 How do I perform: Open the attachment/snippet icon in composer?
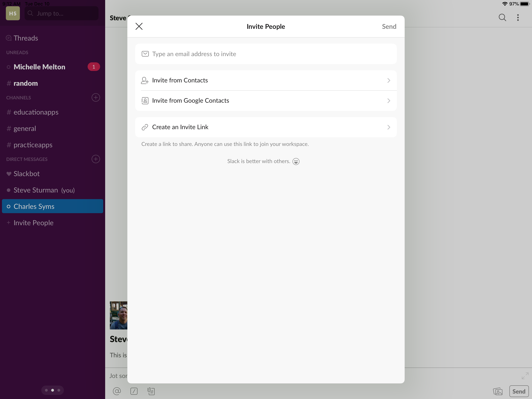pos(151,391)
